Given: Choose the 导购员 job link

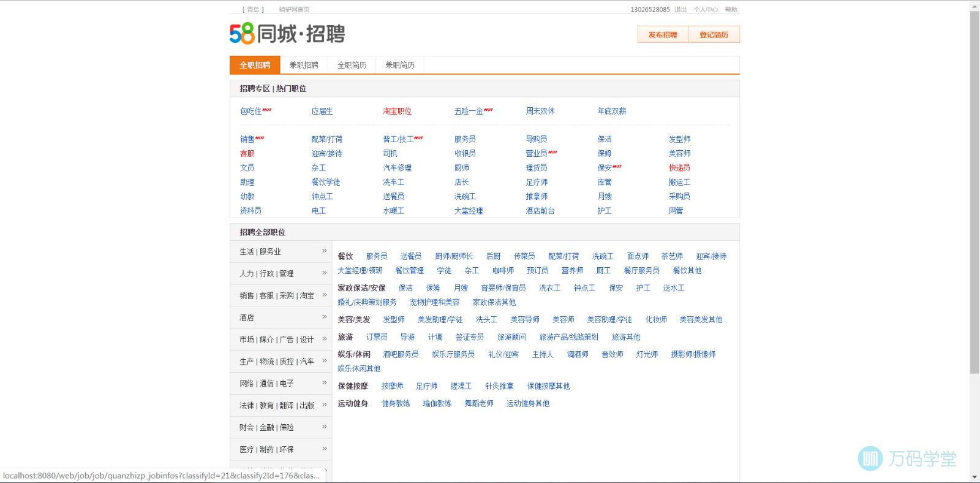Looking at the screenshot, I should [x=537, y=139].
